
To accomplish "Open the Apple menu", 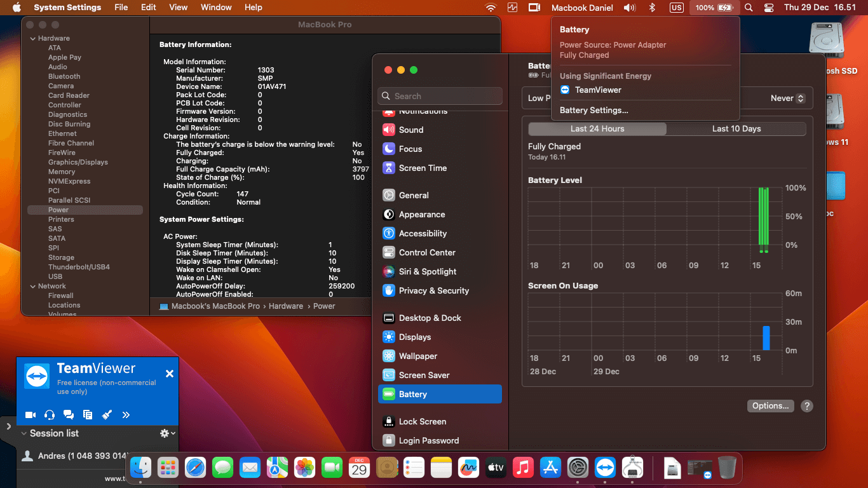I will pos(17,8).
